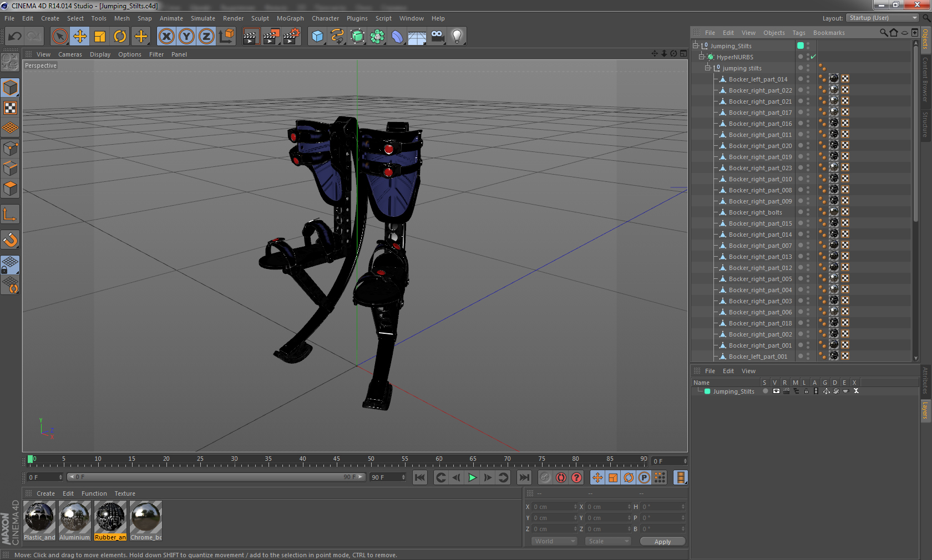Screen dimensions: 932x560
Task: Add a floor environment object
Action: point(417,37)
